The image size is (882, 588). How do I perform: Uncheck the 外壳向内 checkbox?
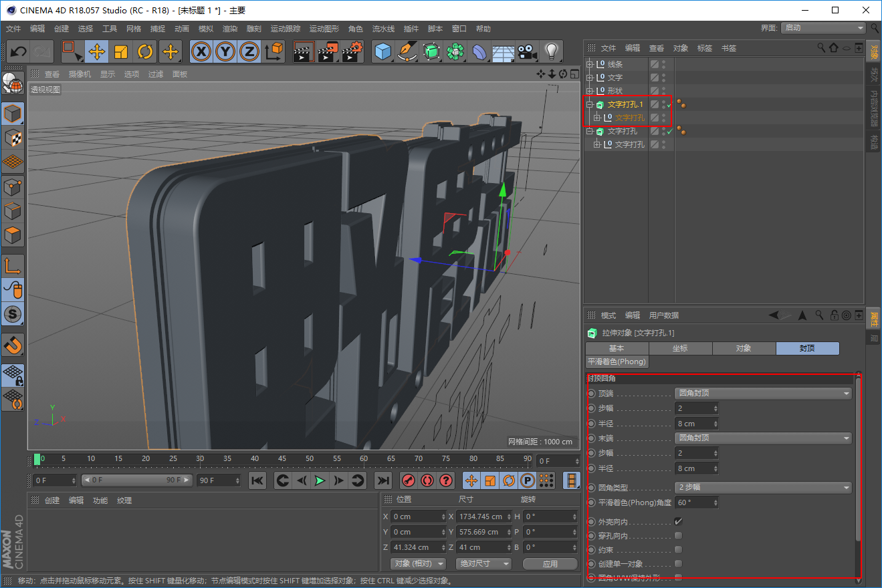coord(677,521)
